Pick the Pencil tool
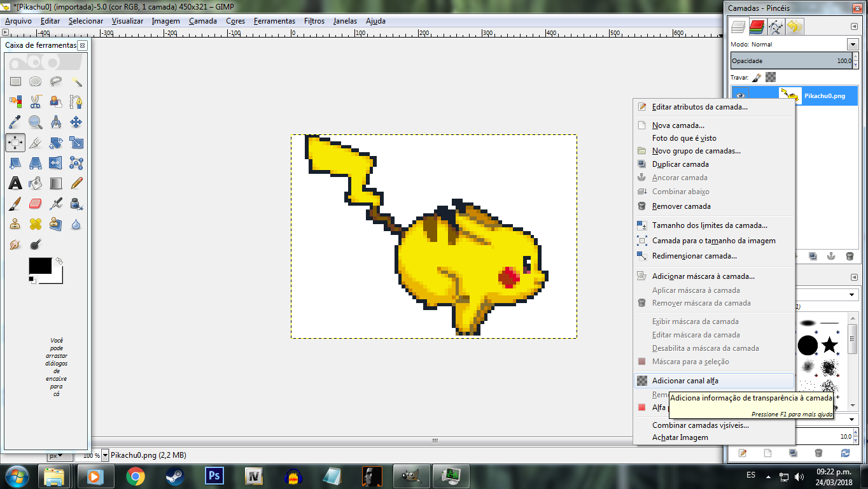The image size is (868, 489). [x=76, y=183]
